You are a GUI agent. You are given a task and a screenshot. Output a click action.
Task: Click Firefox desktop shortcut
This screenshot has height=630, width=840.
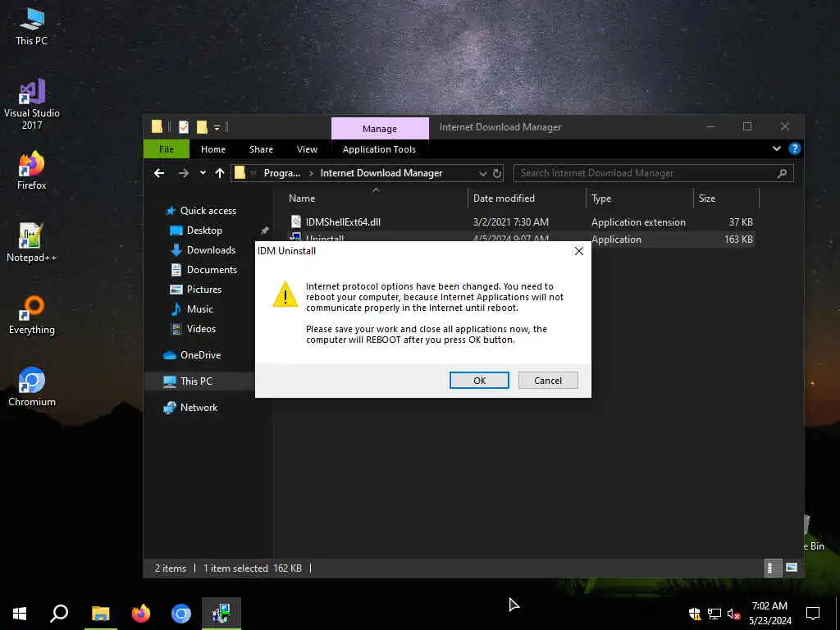click(x=32, y=171)
